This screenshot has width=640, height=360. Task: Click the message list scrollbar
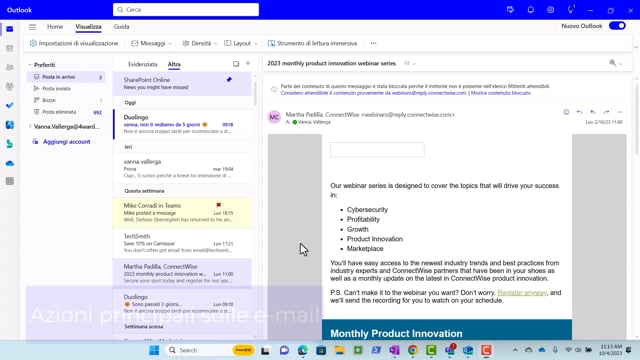[255, 93]
